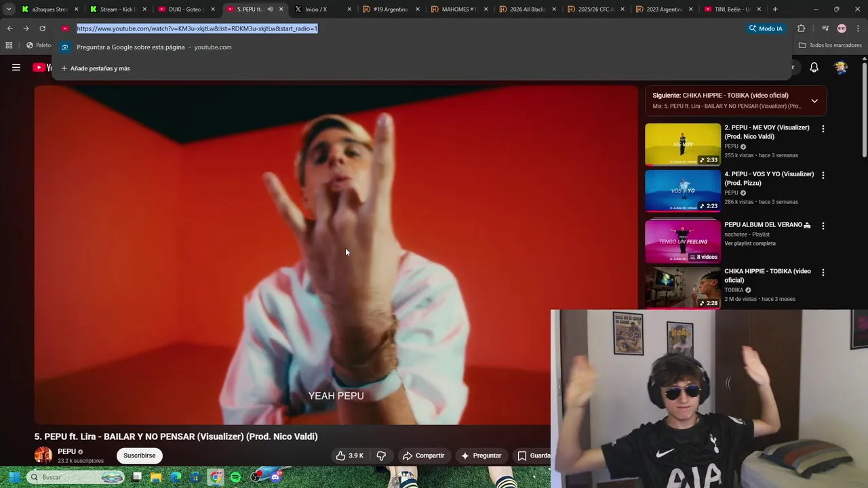Enable Modo IA in address bar
The image size is (868, 488).
click(x=766, y=28)
